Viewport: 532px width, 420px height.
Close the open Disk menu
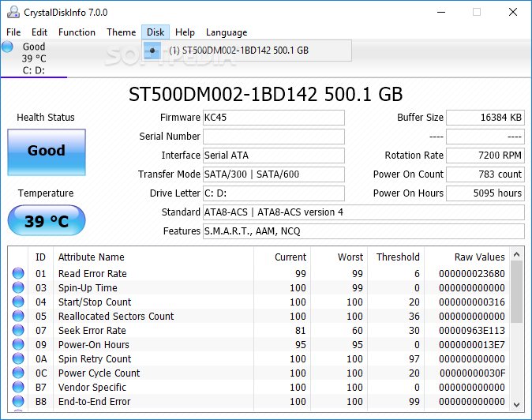click(x=155, y=32)
